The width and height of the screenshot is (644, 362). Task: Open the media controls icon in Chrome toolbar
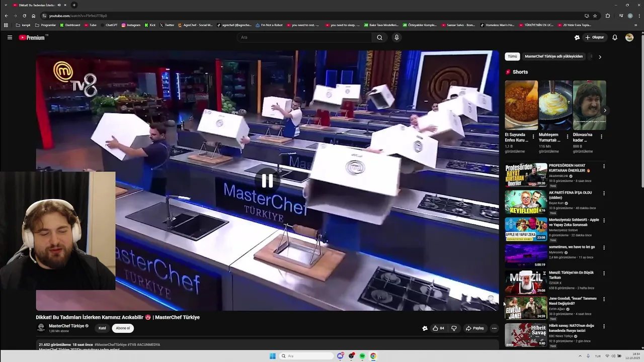pyautogui.click(x=621, y=16)
